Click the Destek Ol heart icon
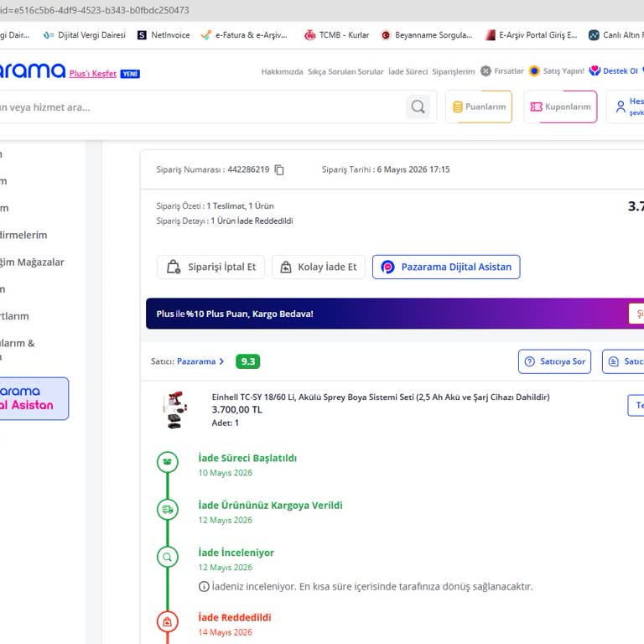This screenshot has width=644, height=644. [x=595, y=71]
